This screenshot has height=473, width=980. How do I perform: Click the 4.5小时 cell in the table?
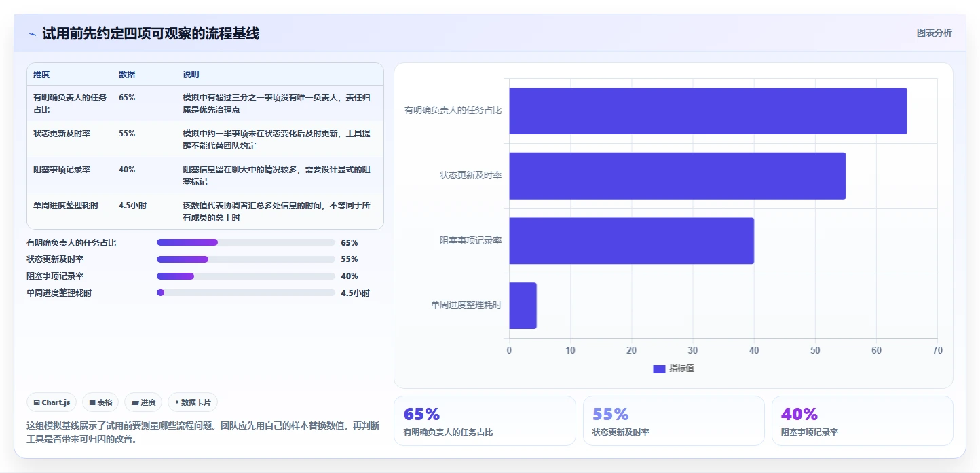point(133,206)
